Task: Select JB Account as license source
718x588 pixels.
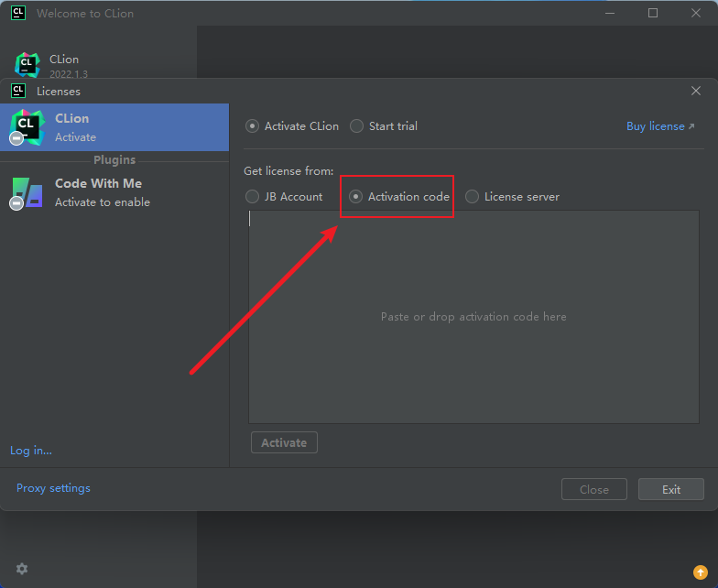Action: [x=284, y=196]
